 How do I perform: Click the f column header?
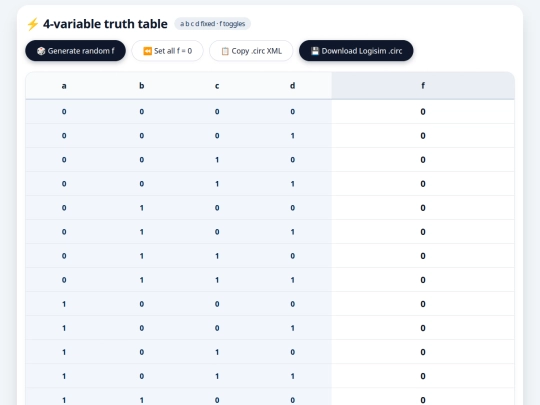tap(423, 85)
